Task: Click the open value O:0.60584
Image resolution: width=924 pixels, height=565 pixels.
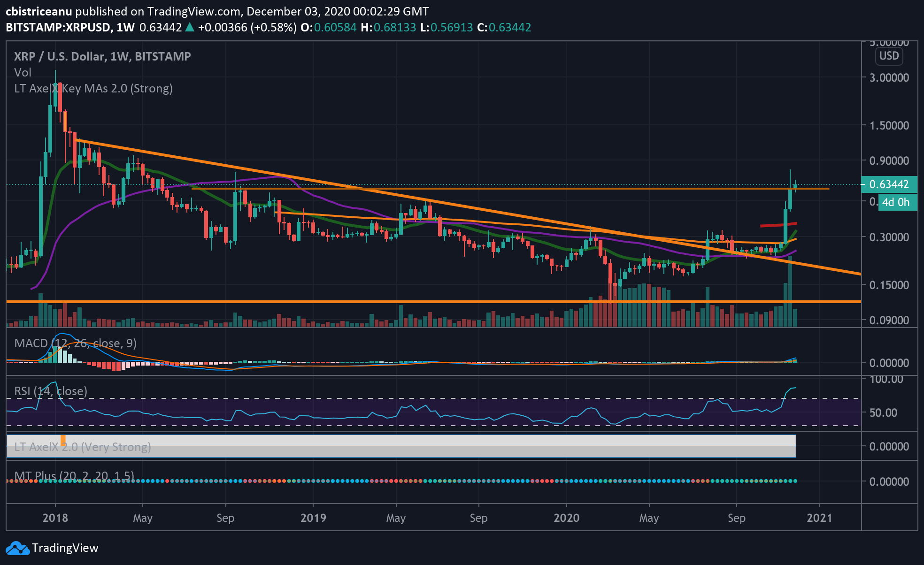Action: coord(329,27)
